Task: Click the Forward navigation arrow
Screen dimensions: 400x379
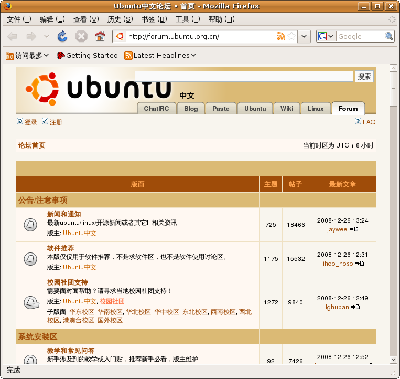Action: tap(31, 36)
